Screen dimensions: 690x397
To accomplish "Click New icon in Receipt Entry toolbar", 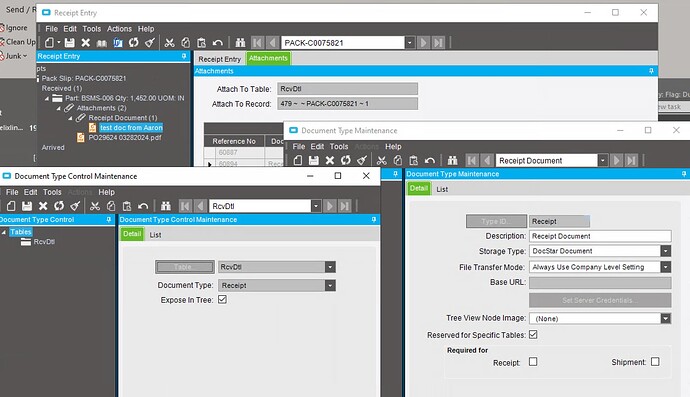I will tap(49, 43).
